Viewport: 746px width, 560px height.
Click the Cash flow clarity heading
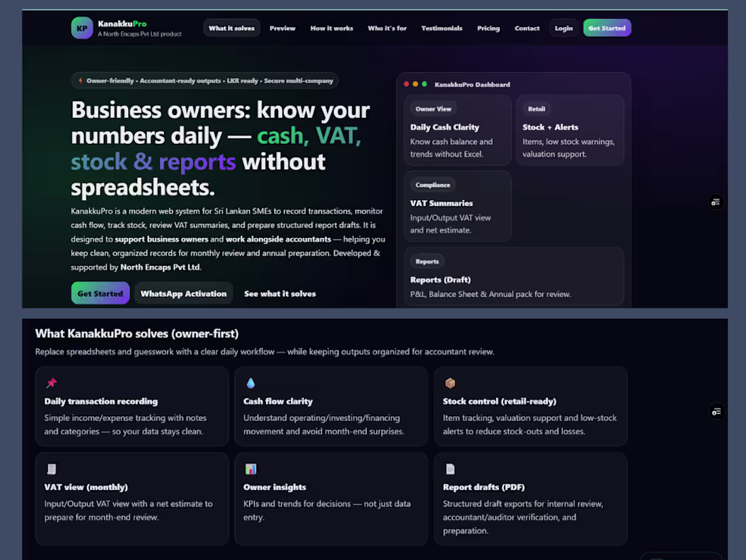tap(278, 401)
